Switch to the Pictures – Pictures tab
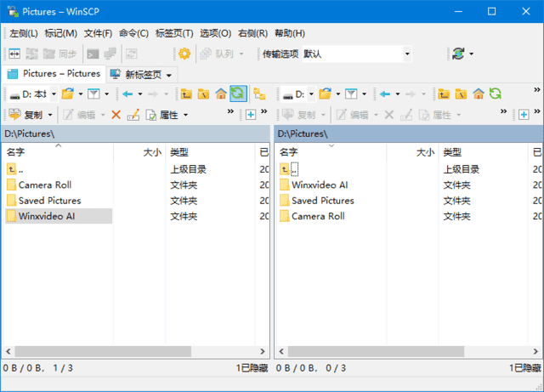 [54, 74]
